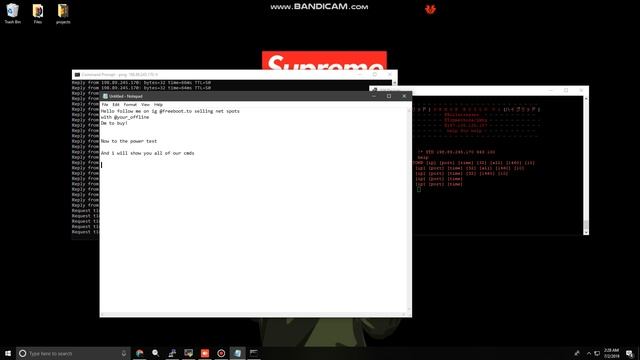This screenshot has height=360, width=640.
Task: Click the Cortana circle icon in search box
Action: [22, 353]
